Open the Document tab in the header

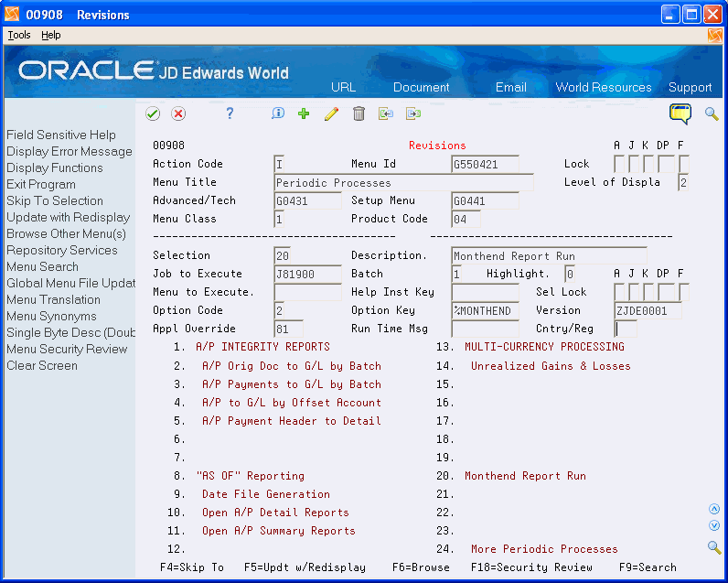(x=421, y=87)
